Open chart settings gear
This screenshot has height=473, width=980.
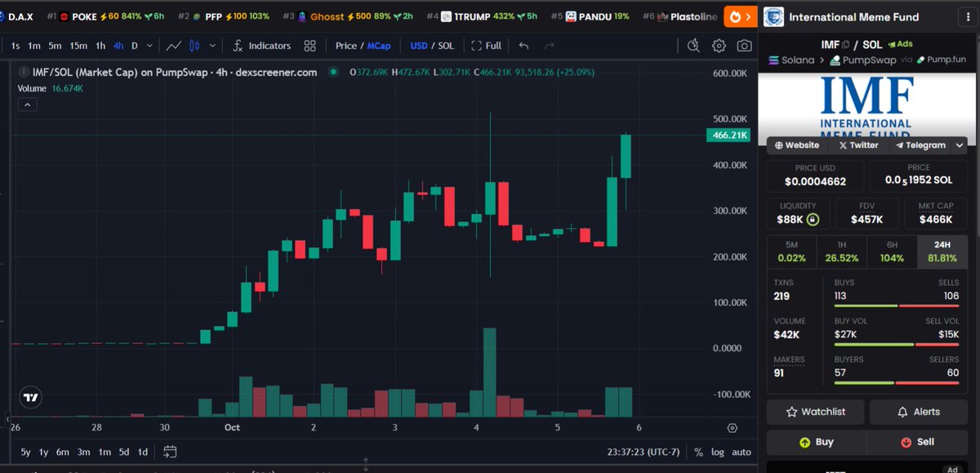(x=719, y=46)
